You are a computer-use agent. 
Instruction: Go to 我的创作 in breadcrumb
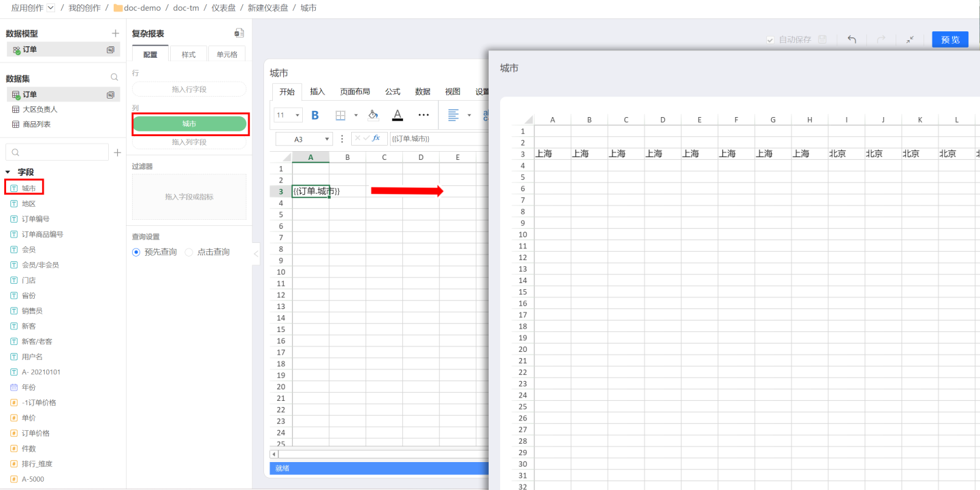pyautogui.click(x=84, y=8)
